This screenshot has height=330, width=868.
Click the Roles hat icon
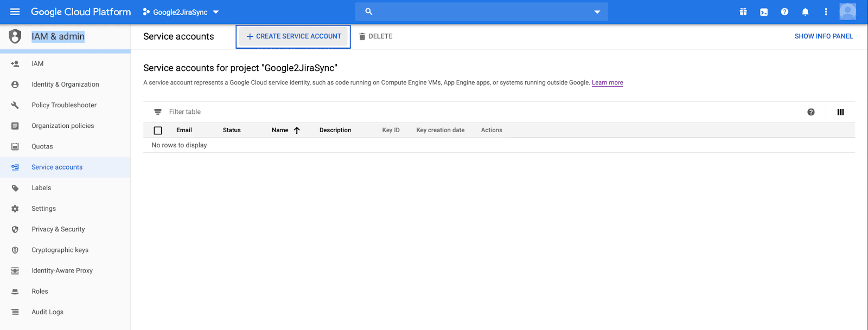(x=15, y=291)
